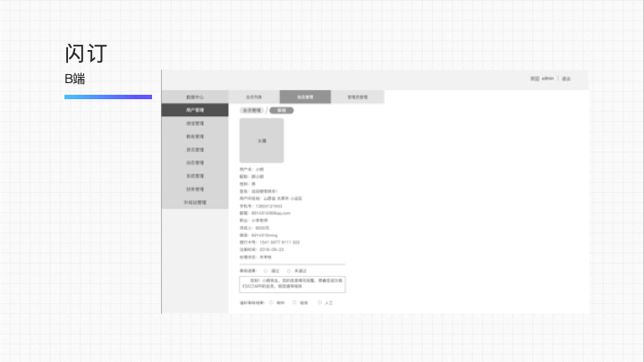Open 动态管理 in the sidebar

coord(195,163)
